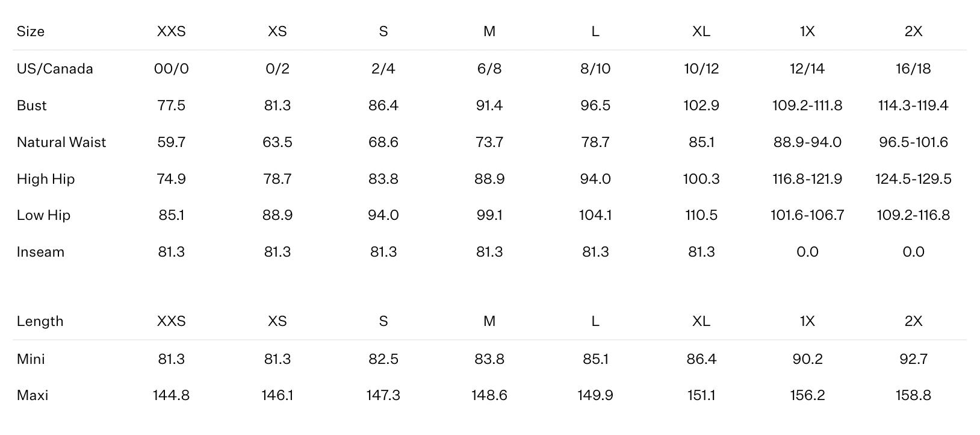Click the US/Canada row label
The image size is (980, 435).
[55, 69]
